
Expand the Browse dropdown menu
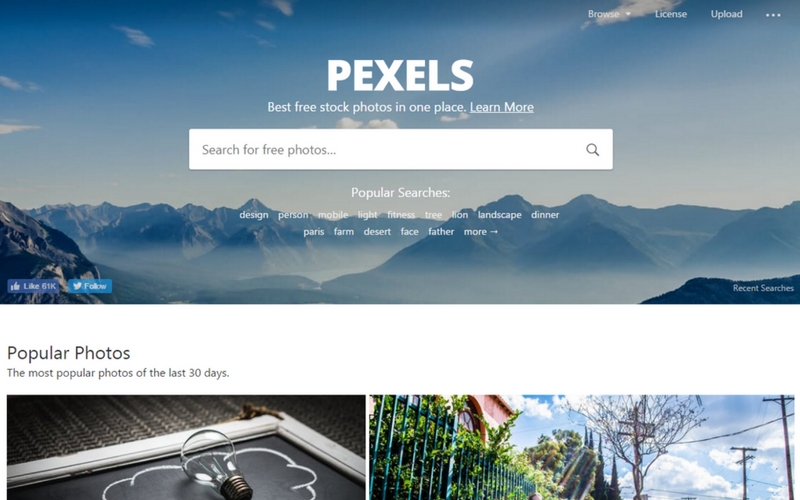tap(609, 14)
